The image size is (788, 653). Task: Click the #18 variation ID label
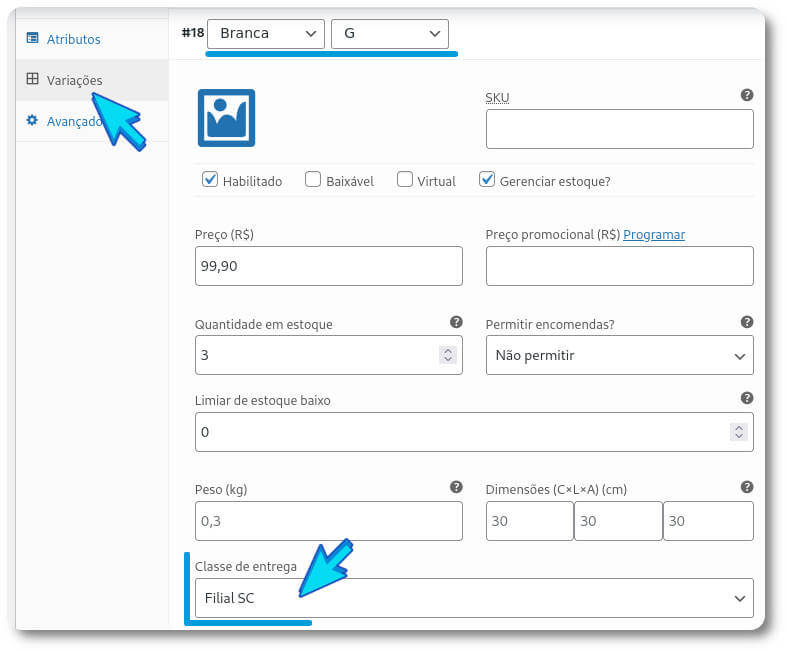click(193, 33)
